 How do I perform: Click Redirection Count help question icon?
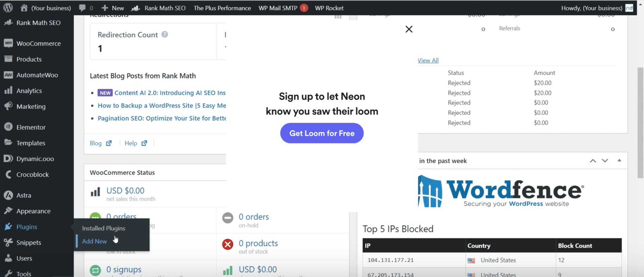pos(165,34)
